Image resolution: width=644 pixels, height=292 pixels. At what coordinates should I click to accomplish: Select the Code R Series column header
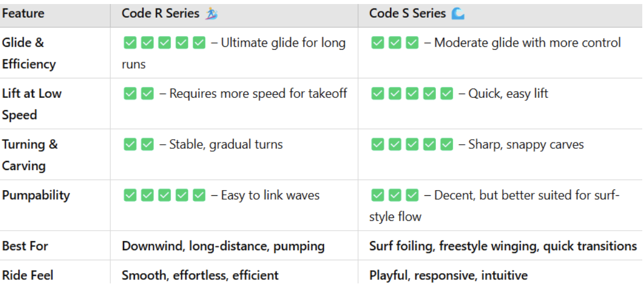[x=161, y=14]
